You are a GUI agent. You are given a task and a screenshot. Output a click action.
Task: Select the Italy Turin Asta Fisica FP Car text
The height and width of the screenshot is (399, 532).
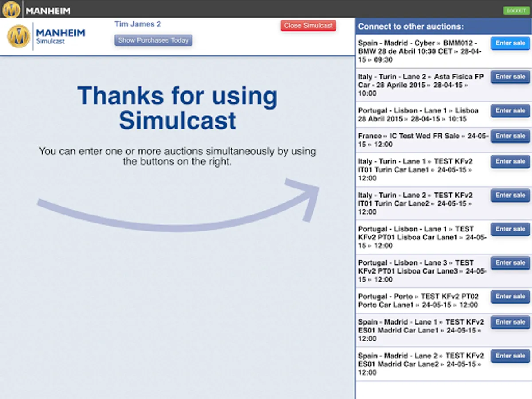421,85
